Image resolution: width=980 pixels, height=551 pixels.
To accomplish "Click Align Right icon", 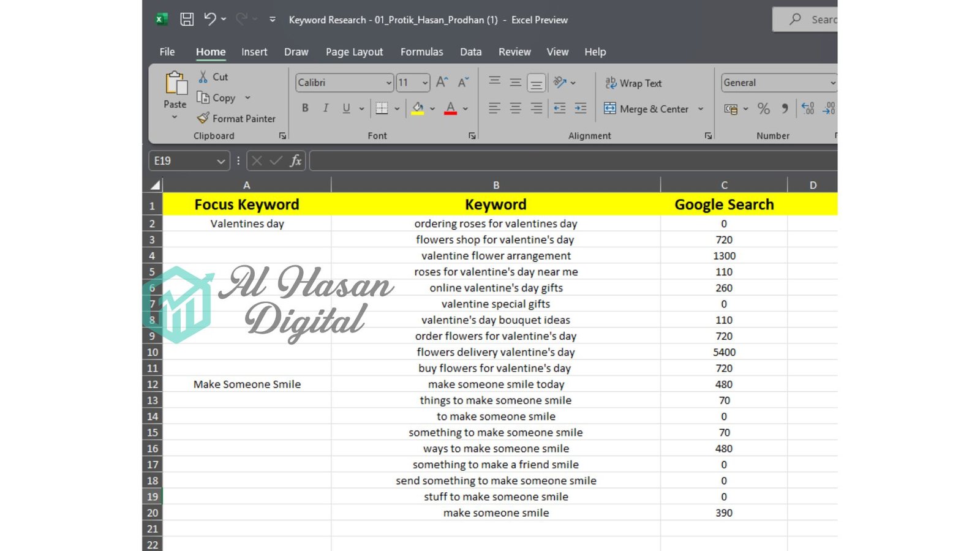I will (x=537, y=108).
